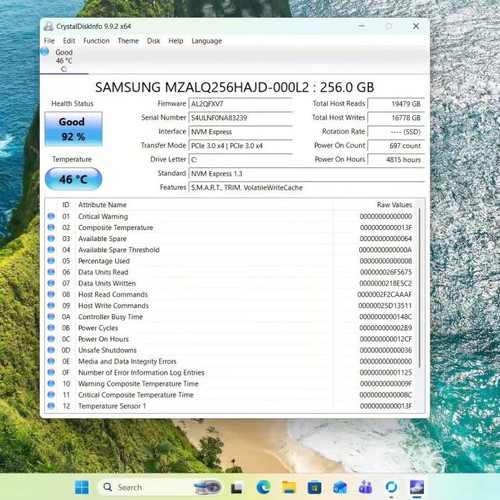The height and width of the screenshot is (500, 500).
Task: Click the circular blue ring taskbar icon
Action: tap(391, 488)
